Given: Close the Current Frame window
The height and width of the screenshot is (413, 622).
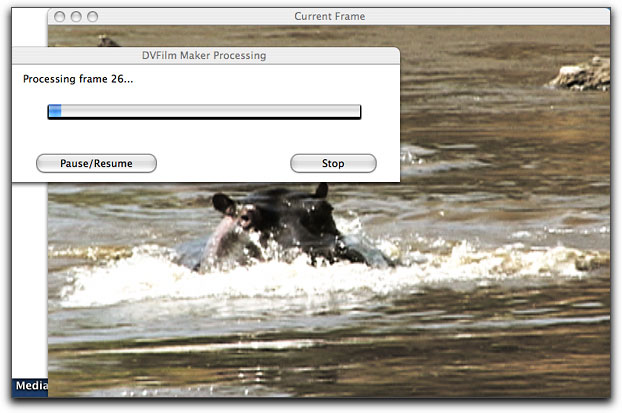Looking at the screenshot, I should tap(60, 17).
